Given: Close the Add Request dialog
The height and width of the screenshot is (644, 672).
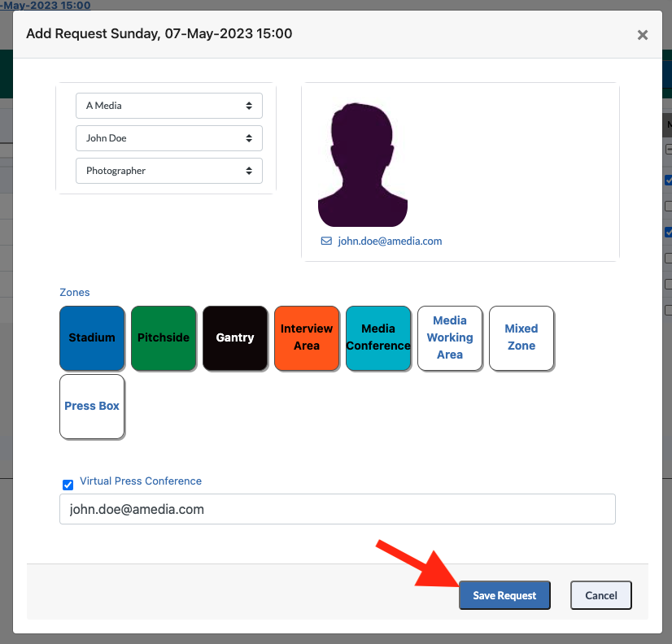Looking at the screenshot, I should pos(642,35).
